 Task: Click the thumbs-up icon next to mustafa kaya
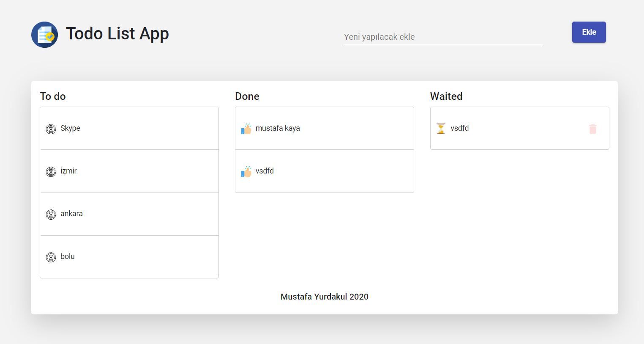tap(246, 129)
